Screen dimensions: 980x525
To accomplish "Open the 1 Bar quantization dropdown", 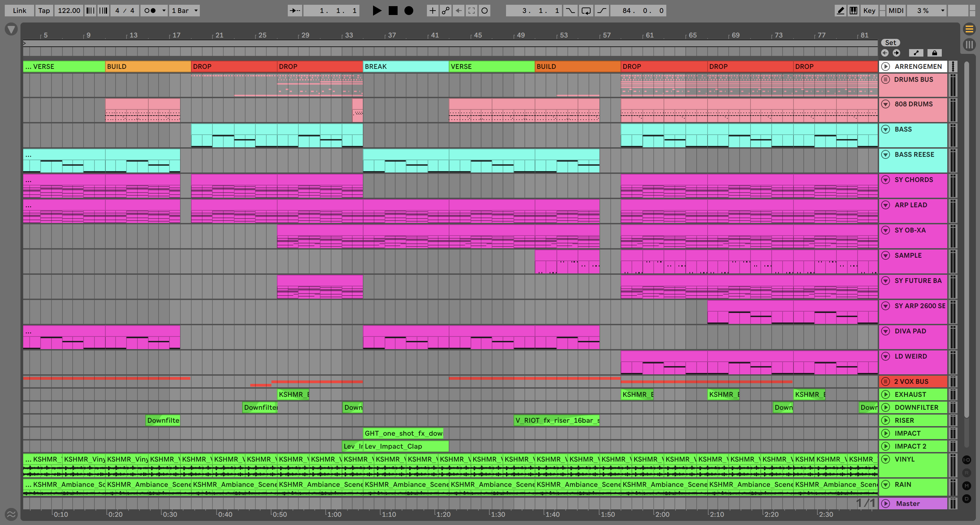I will [185, 11].
